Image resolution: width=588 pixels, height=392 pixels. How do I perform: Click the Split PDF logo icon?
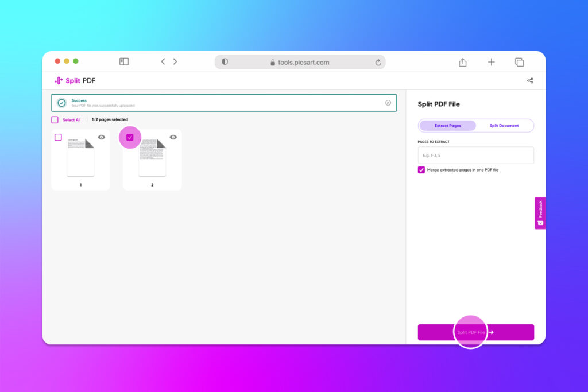pyautogui.click(x=60, y=80)
